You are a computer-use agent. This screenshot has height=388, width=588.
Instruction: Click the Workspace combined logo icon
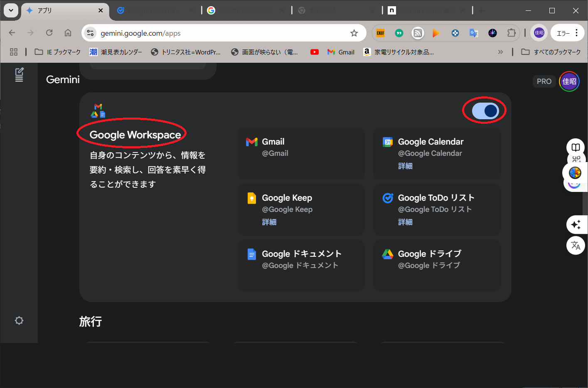pos(98,111)
